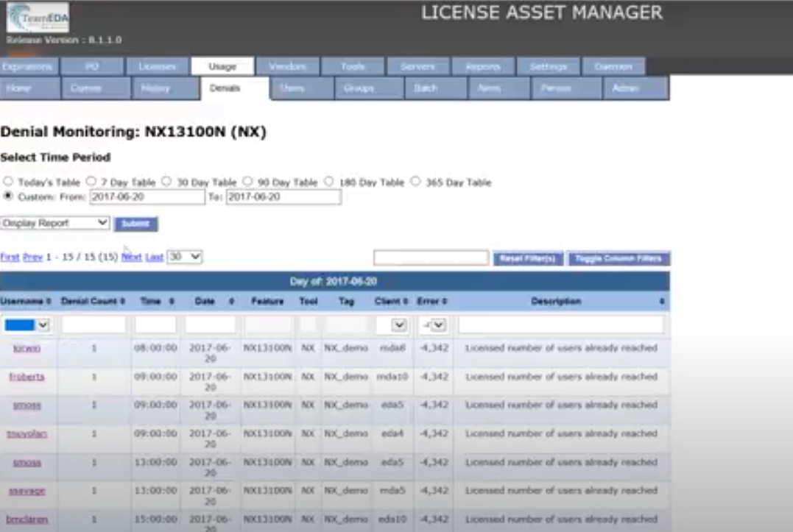793x532 pixels.
Task: Select the 365 Day Table option
Action: [x=415, y=182]
